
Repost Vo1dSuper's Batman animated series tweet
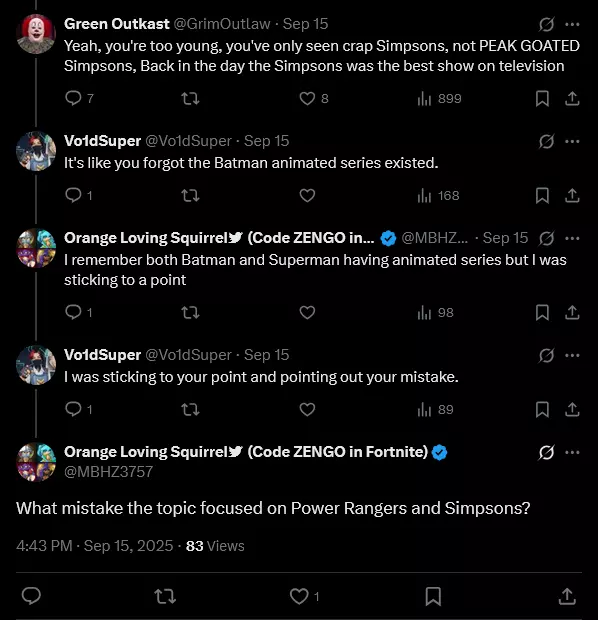(x=190, y=195)
